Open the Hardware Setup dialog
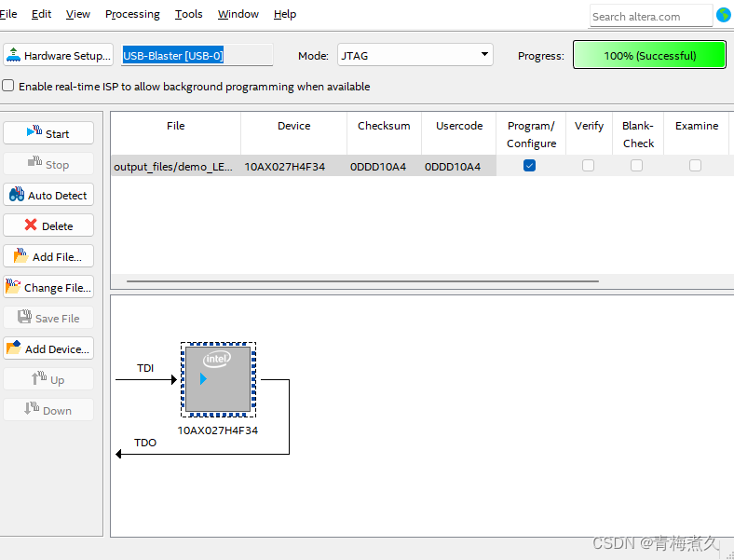734x560 pixels. point(58,55)
